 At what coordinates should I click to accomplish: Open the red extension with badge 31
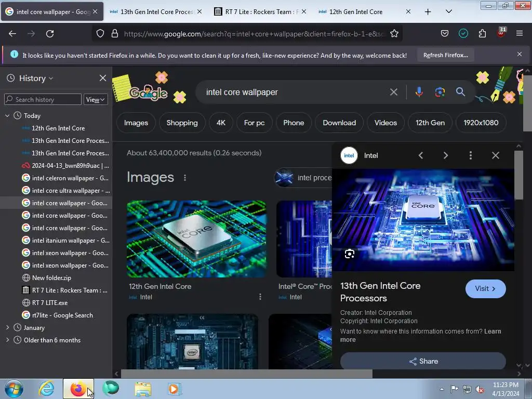click(x=501, y=33)
